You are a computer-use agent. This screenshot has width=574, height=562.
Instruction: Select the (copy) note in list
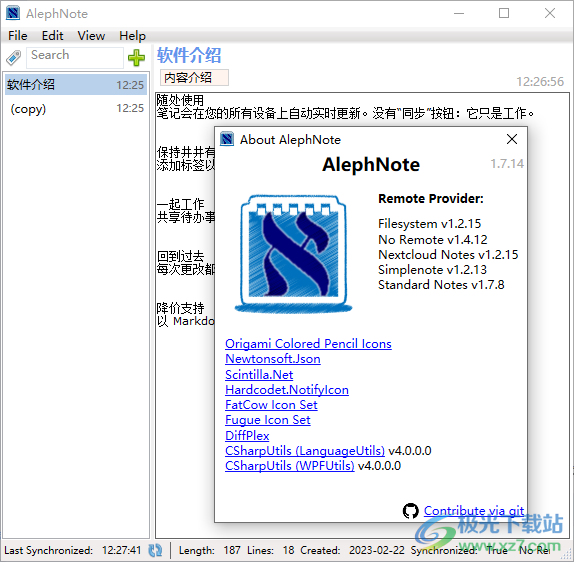point(76,109)
